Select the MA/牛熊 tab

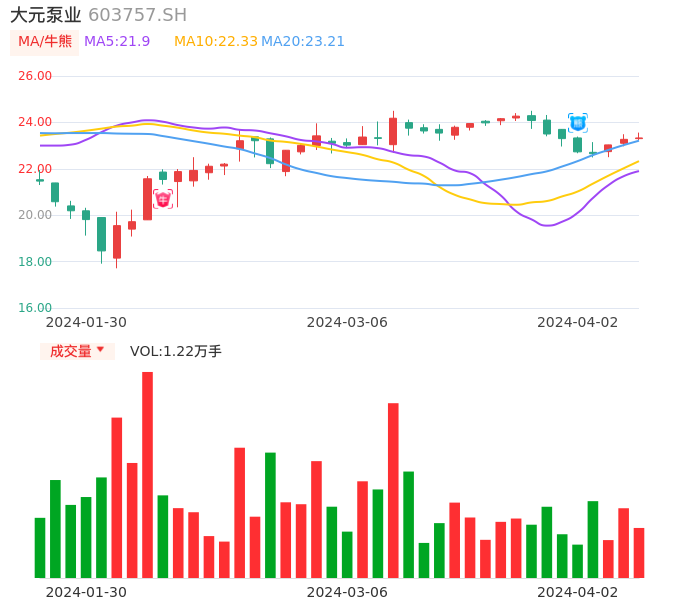point(45,42)
